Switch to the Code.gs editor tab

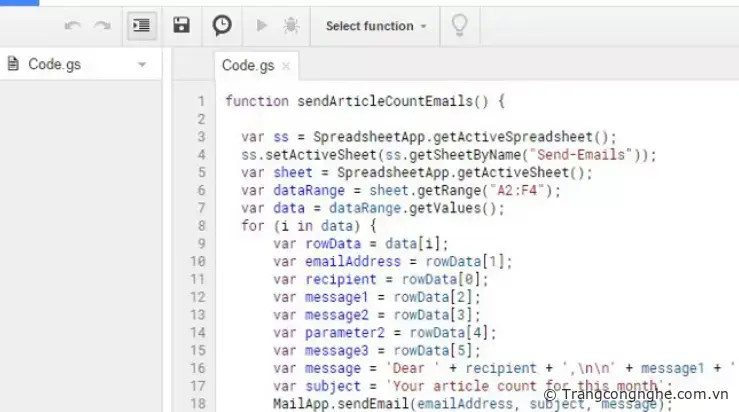[247, 66]
